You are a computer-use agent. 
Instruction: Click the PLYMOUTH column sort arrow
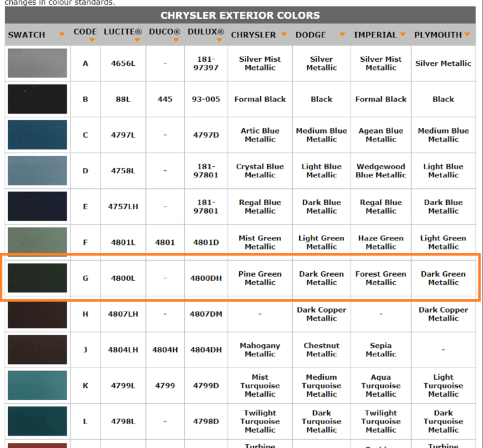click(467, 35)
